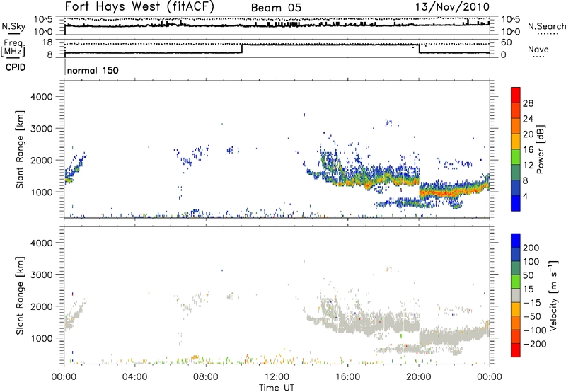Select the "2000" tick on the velocity panel
The width and height of the screenshot is (566, 392).
41,306
